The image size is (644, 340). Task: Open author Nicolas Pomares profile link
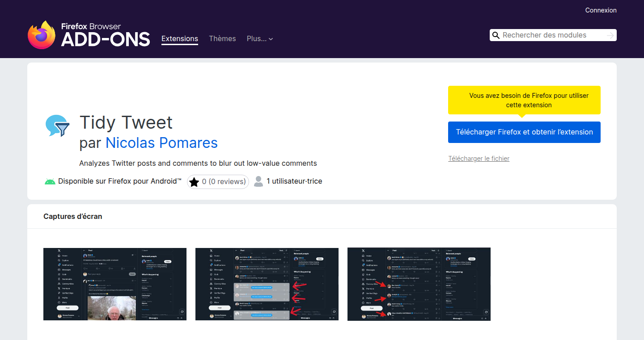click(161, 143)
